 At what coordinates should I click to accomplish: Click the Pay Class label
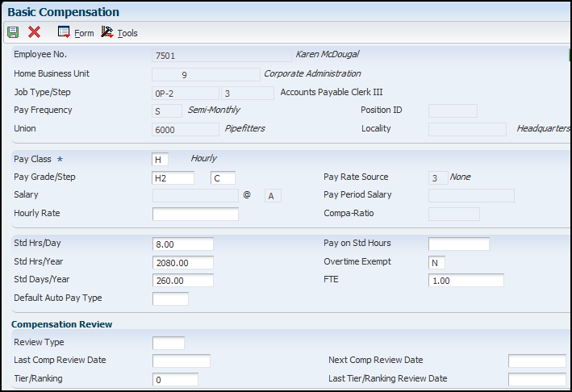(x=32, y=159)
